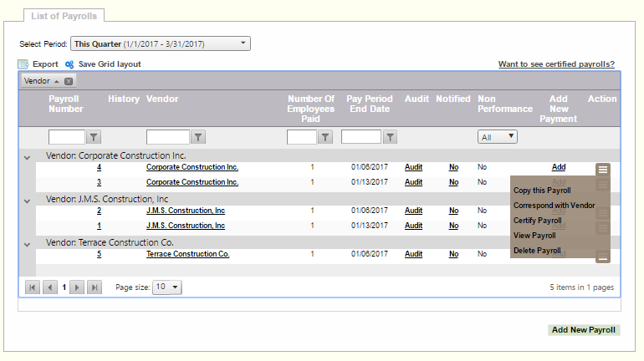Viewport: 644px width, 361px height.
Task: Collapse the Corporate Construction Inc. vendor group
Action: [x=28, y=156]
